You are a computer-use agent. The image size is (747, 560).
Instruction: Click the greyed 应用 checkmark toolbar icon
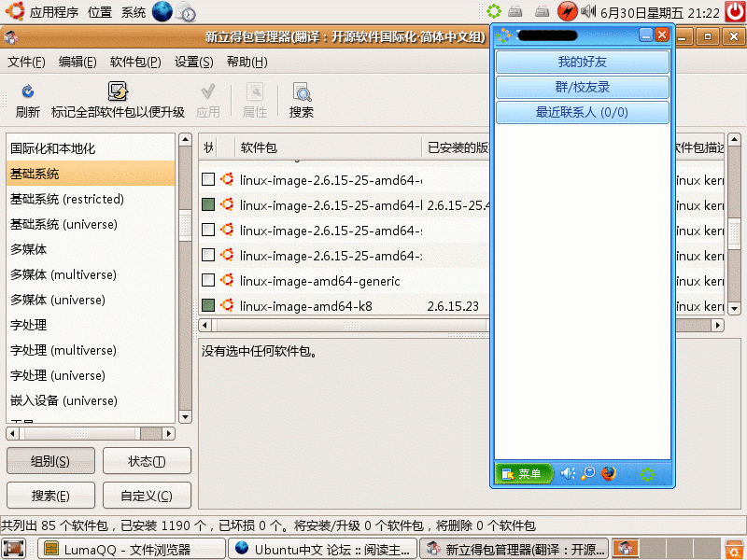pyautogui.click(x=207, y=91)
